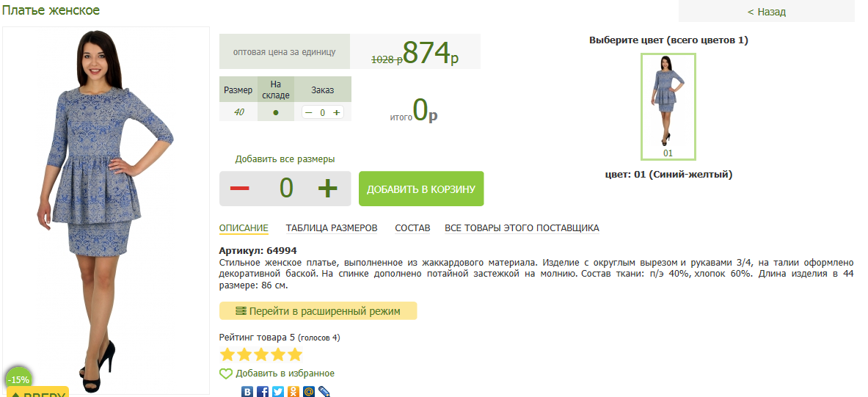868x397 pixels.
Task: Rate product with fourth star
Action: 278,354
